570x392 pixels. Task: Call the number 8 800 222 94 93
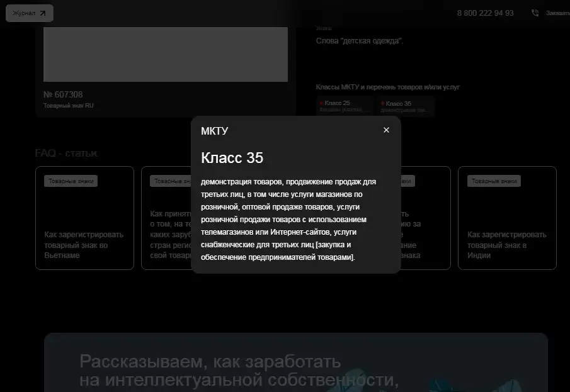[x=485, y=13]
